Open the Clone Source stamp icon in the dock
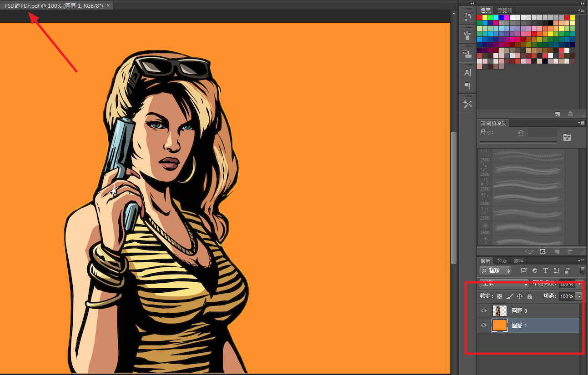This screenshot has width=588, height=375. [x=467, y=54]
